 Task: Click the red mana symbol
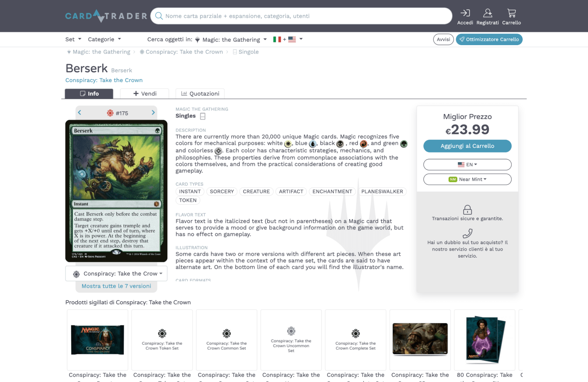pyautogui.click(x=364, y=144)
